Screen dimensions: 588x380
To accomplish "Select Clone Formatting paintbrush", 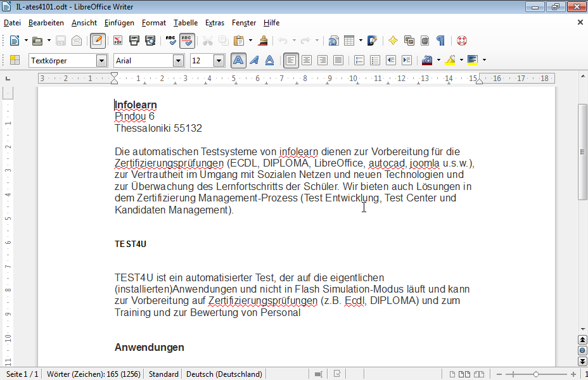I will [263, 41].
